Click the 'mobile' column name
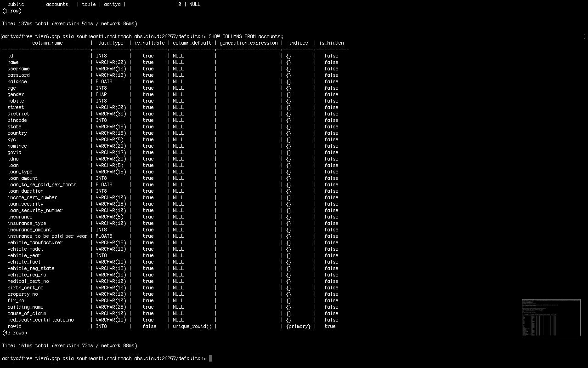The width and height of the screenshot is (588, 368). pyautogui.click(x=16, y=101)
